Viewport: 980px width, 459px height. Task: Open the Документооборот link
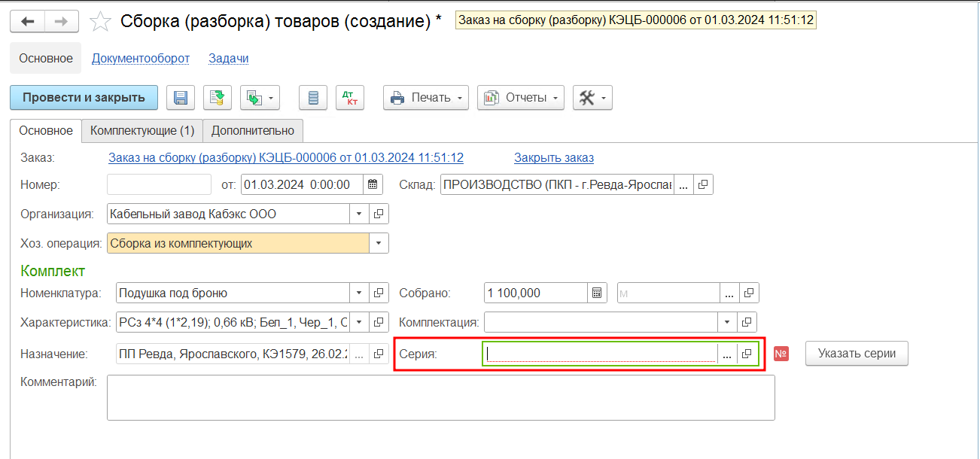pos(141,58)
